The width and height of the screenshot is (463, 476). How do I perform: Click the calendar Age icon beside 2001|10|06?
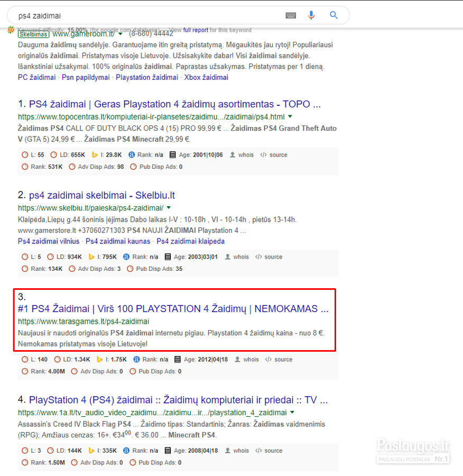coord(172,155)
